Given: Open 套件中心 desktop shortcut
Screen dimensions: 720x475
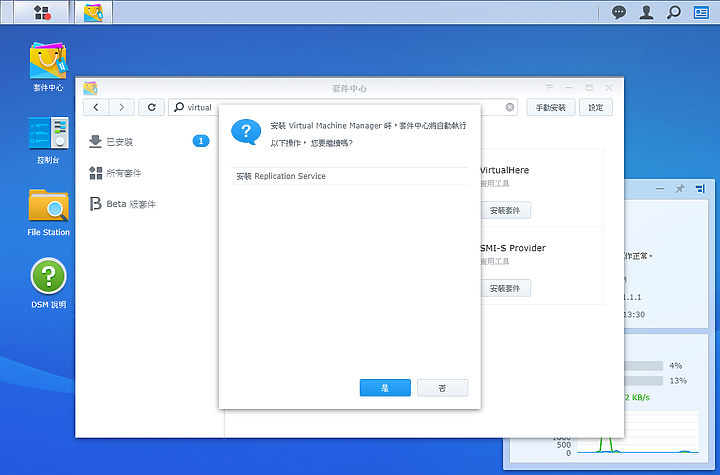Looking at the screenshot, I should point(48,67).
